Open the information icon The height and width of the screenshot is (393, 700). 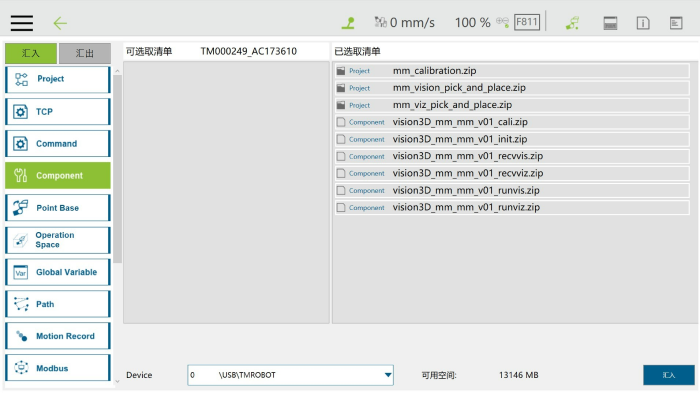[643, 23]
